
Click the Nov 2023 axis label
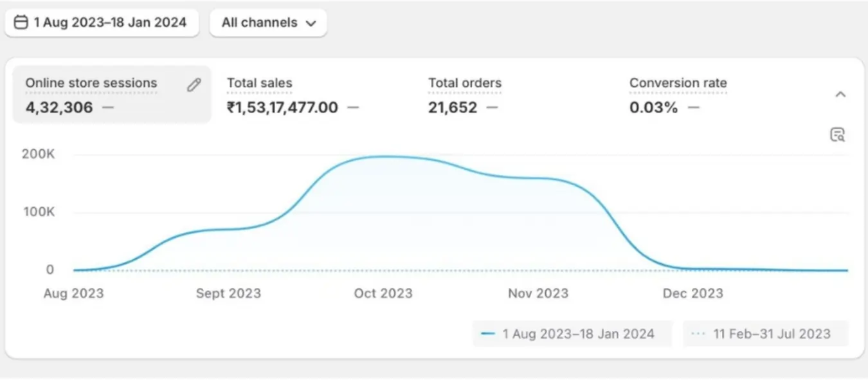pos(538,293)
